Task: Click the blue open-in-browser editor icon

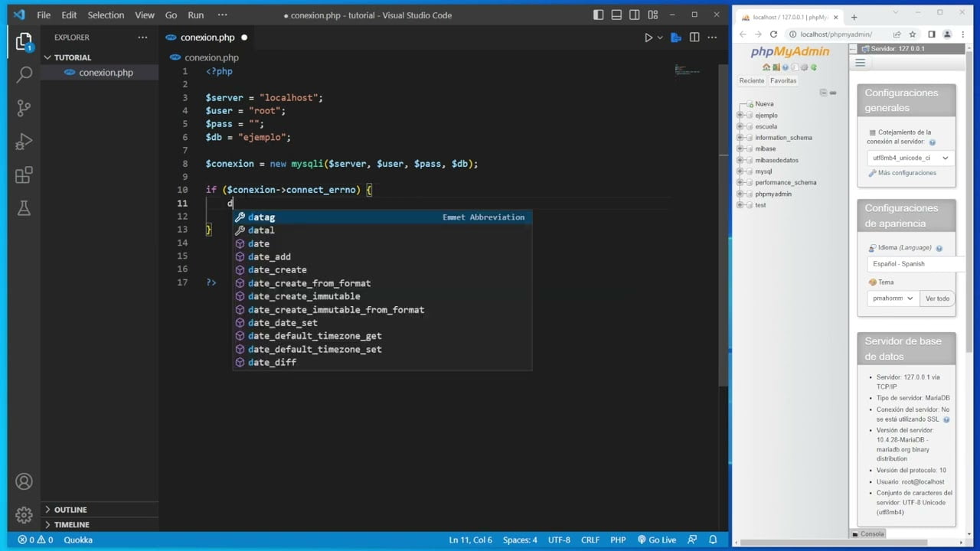Action: coord(676,37)
